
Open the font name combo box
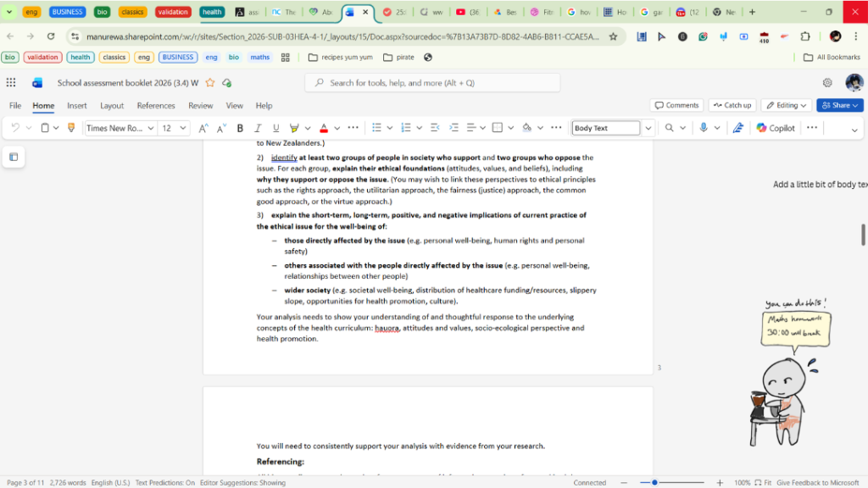point(120,128)
